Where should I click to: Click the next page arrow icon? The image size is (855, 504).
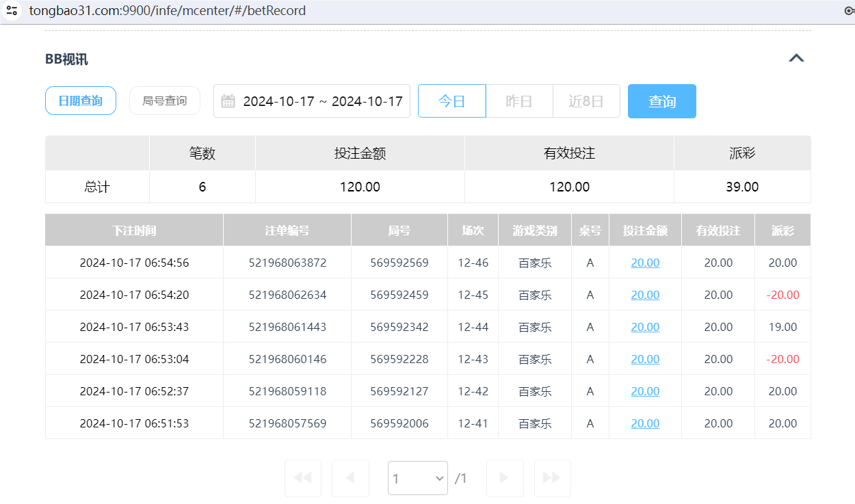click(x=505, y=478)
